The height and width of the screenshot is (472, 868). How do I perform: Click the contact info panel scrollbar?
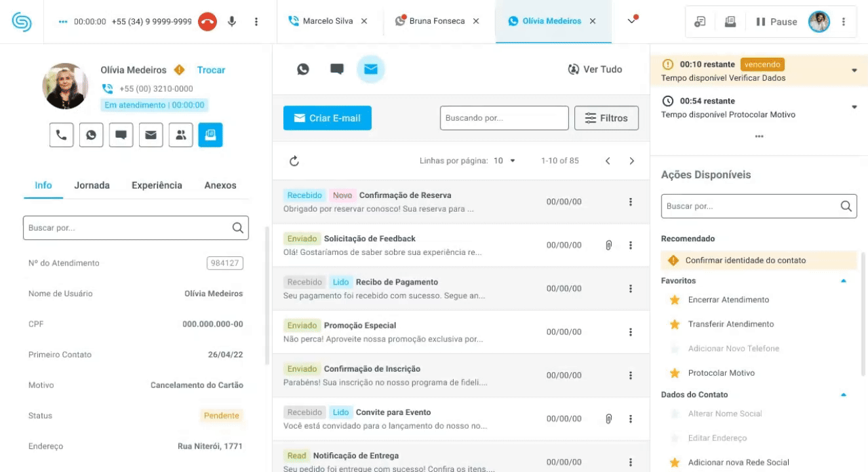[266, 295]
